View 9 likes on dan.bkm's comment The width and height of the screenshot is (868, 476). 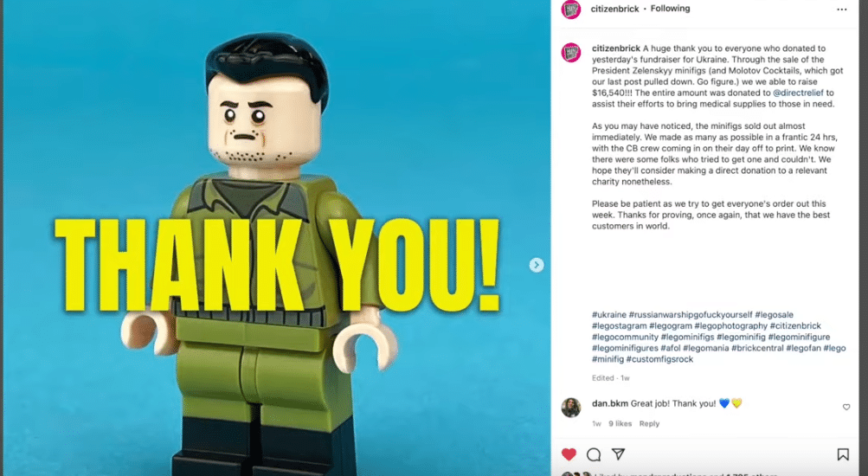point(620,423)
